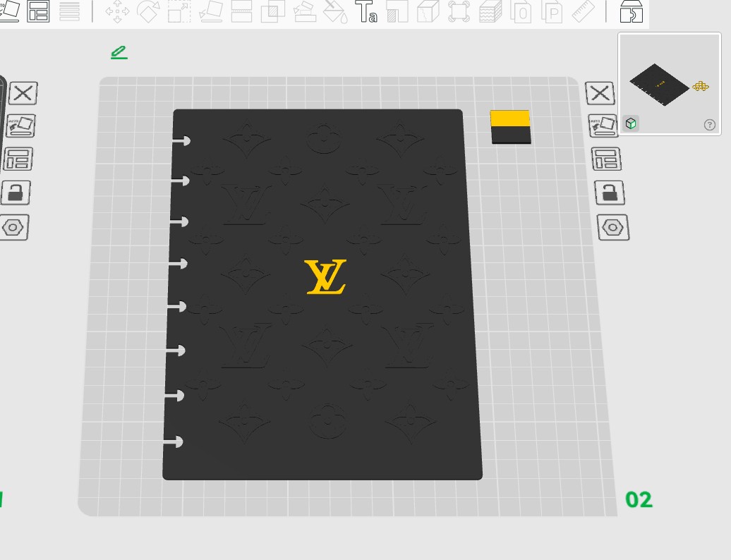The image size is (731, 560).
Task: Select the Lay on Face tool
Action: click(x=211, y=11)
